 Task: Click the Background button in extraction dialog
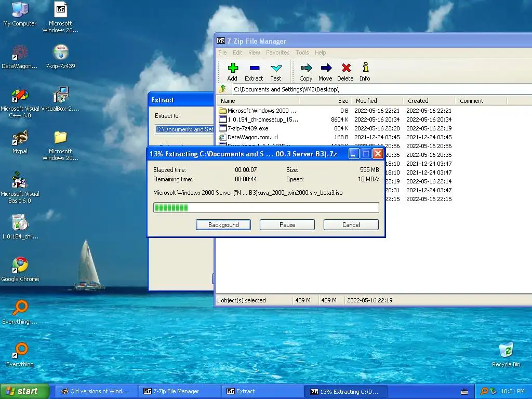[x=223, y=224]
